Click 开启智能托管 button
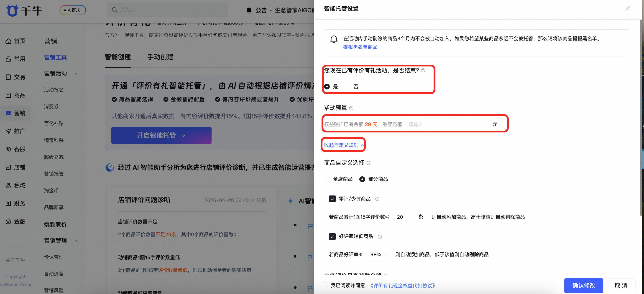This screenshot has width=644, height=294. tap(161, 135)
